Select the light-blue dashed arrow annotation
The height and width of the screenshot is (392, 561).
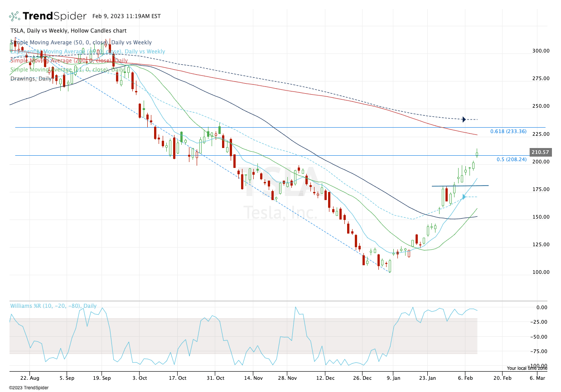[463, 196]
